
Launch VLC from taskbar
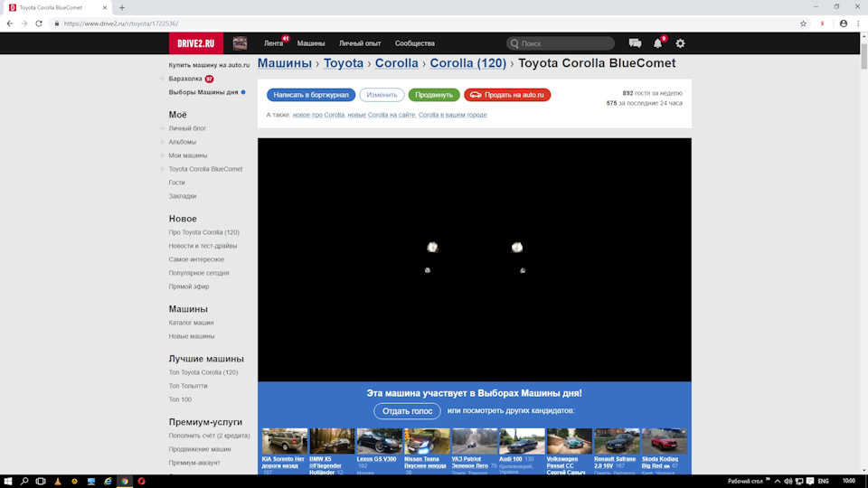[58, 482]
